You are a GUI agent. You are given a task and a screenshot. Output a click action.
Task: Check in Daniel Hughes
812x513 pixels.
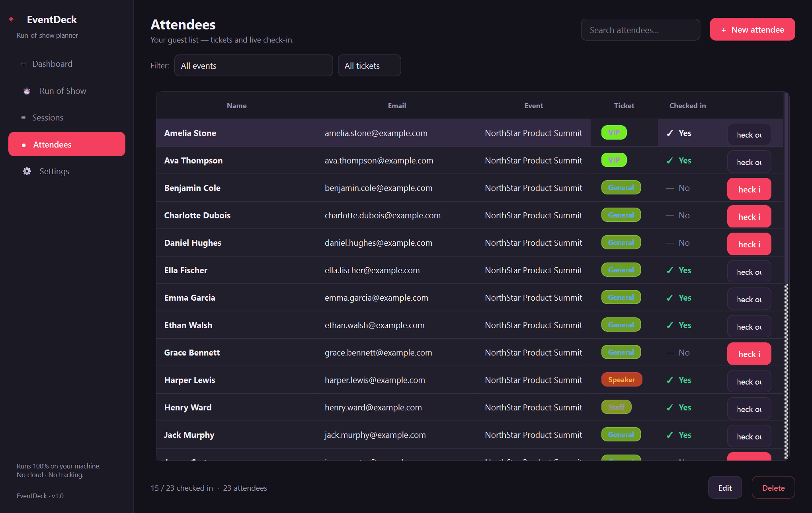pos(749,244)
